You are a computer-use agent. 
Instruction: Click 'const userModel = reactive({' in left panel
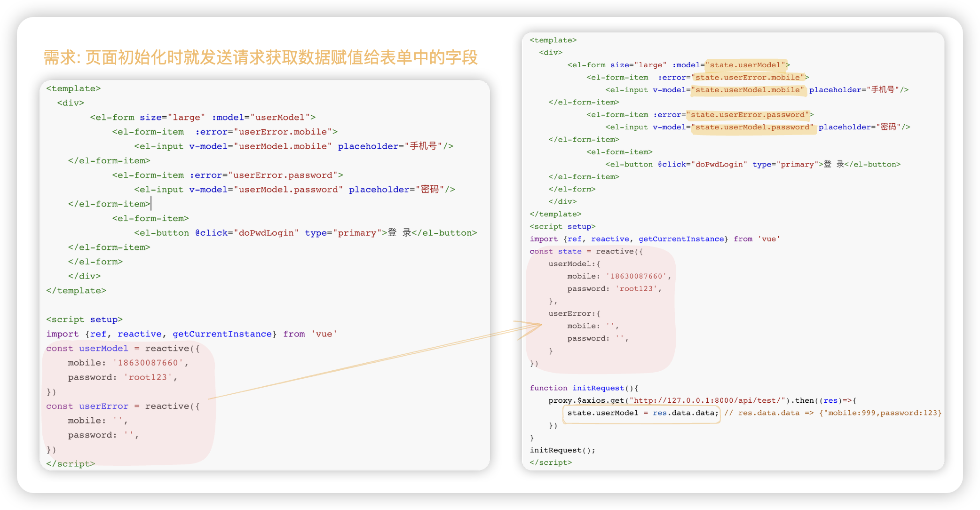pyautogui.click(x=123, y=348)
